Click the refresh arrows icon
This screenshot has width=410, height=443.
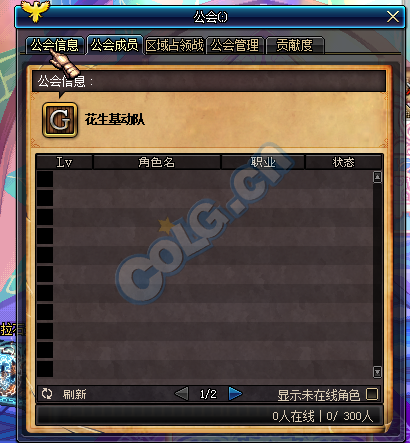pos(47,394)
